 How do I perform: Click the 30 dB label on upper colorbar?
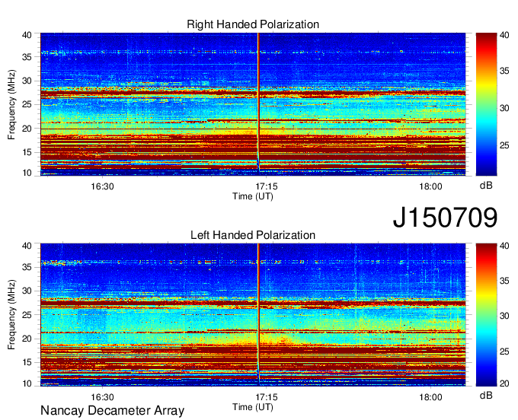click(504, 108)
